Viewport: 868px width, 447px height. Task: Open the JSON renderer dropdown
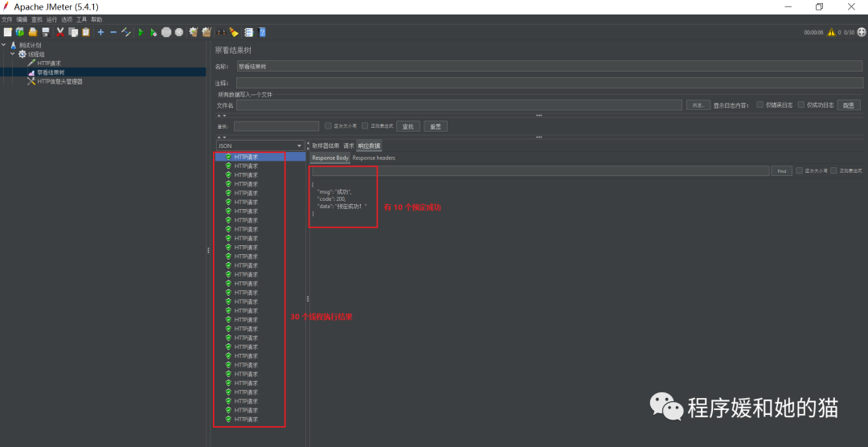tap(260, 146)
